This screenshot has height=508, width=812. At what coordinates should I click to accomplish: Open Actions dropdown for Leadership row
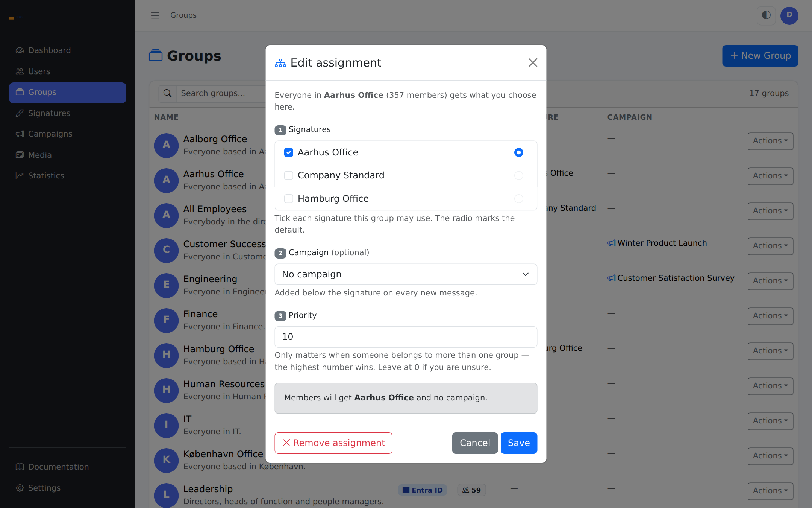point(770,491)
